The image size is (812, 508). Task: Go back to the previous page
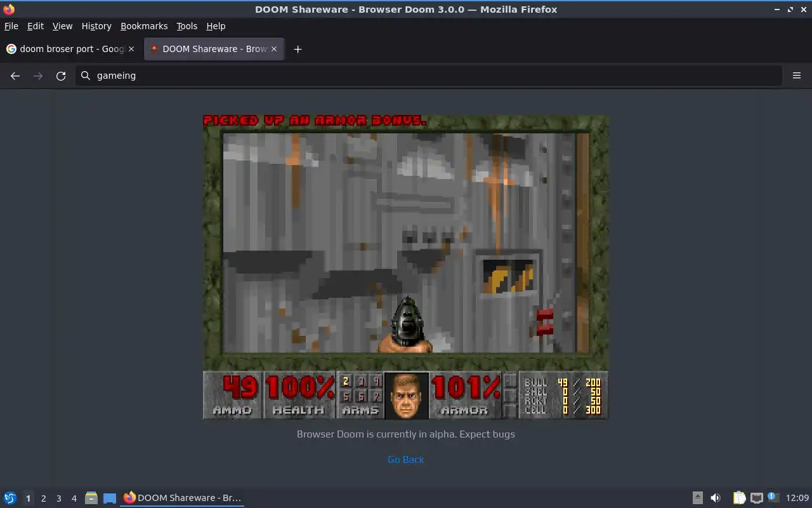pyautogui.click(x=15, y=76)
